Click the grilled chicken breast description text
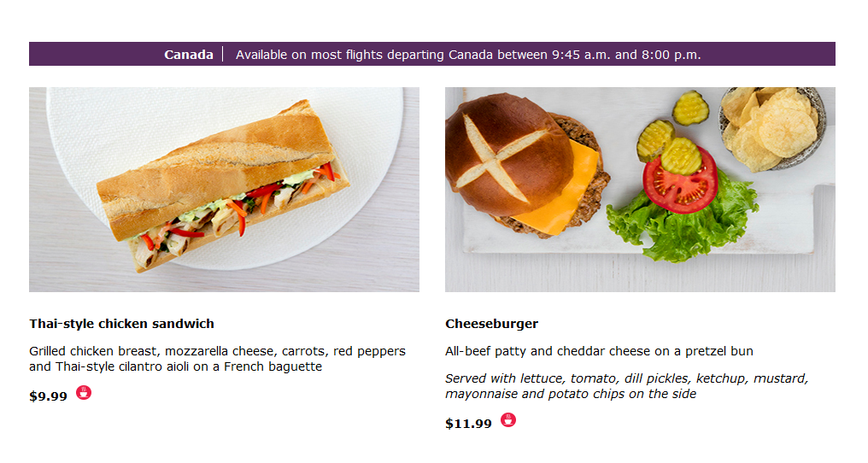Screen dimensions: 868x463 [218, 358]
